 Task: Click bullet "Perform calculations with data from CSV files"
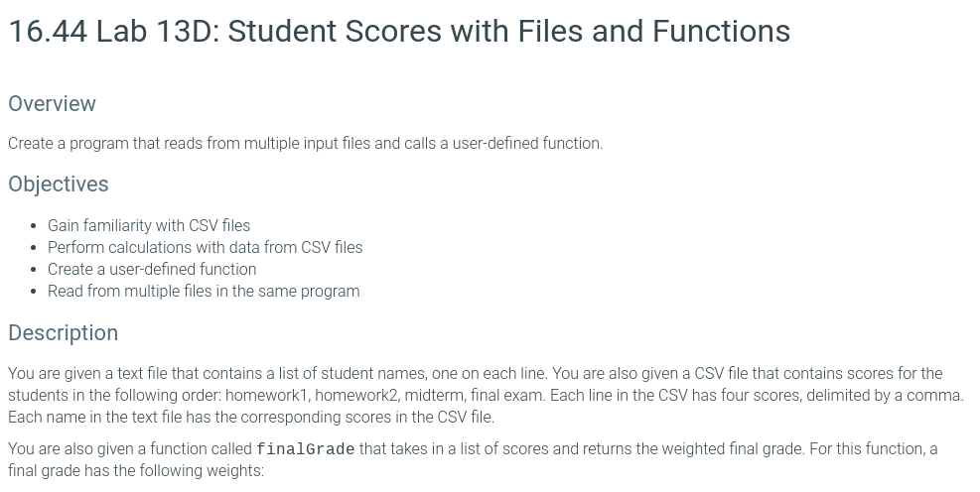(x=205, y=247)
